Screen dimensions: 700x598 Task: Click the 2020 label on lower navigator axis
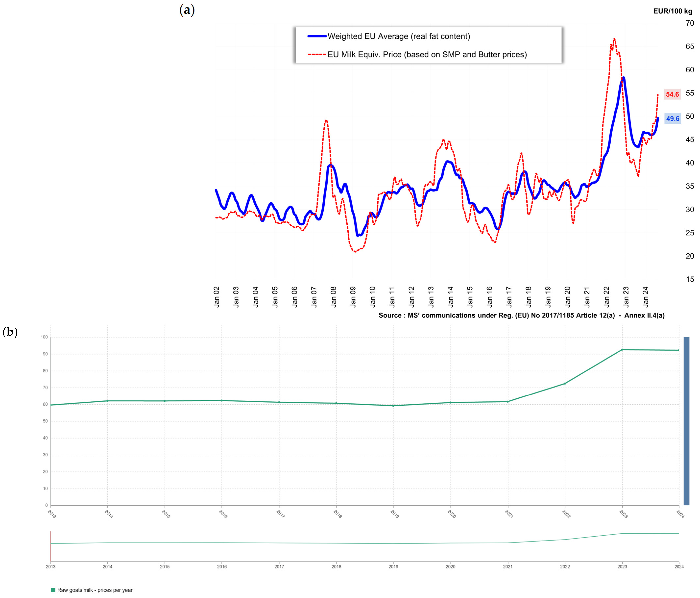(450, 567)
